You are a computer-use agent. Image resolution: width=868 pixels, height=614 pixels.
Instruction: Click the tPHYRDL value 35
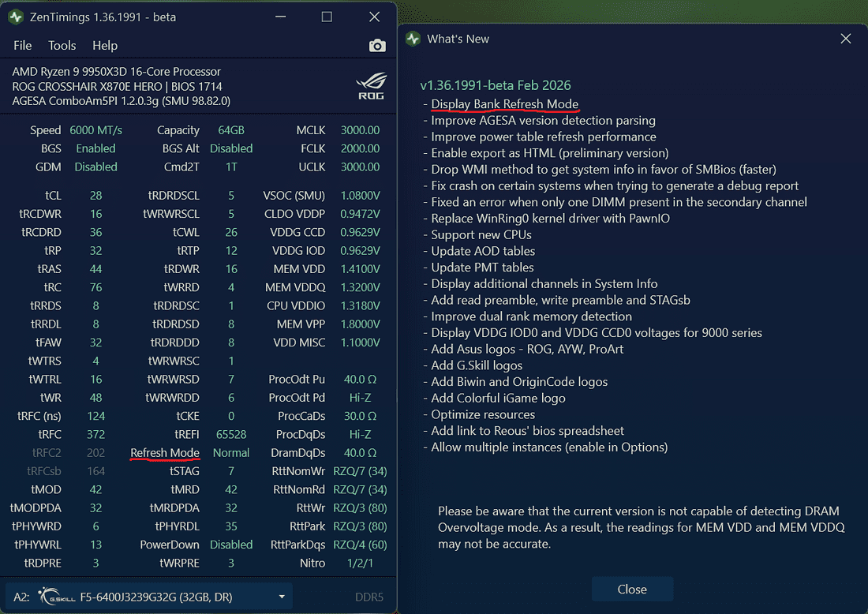click(x=231, y=526)
